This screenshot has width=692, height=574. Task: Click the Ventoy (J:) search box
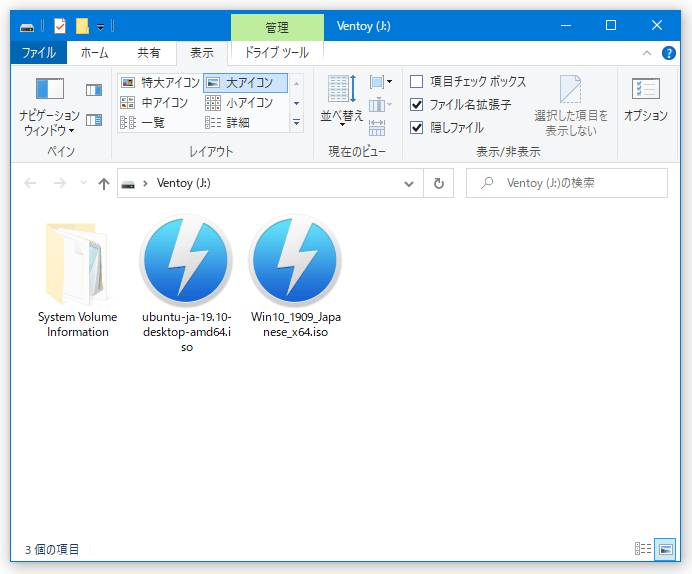567,183
